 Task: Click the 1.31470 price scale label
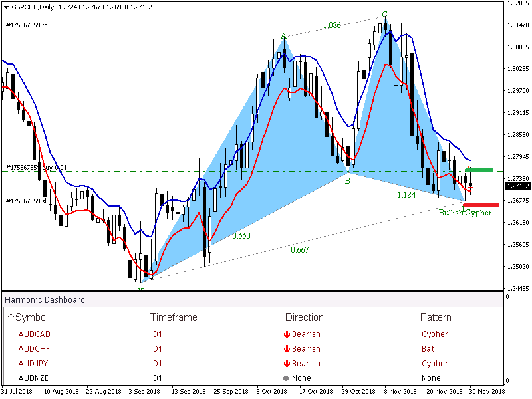[x=518, y=25]
